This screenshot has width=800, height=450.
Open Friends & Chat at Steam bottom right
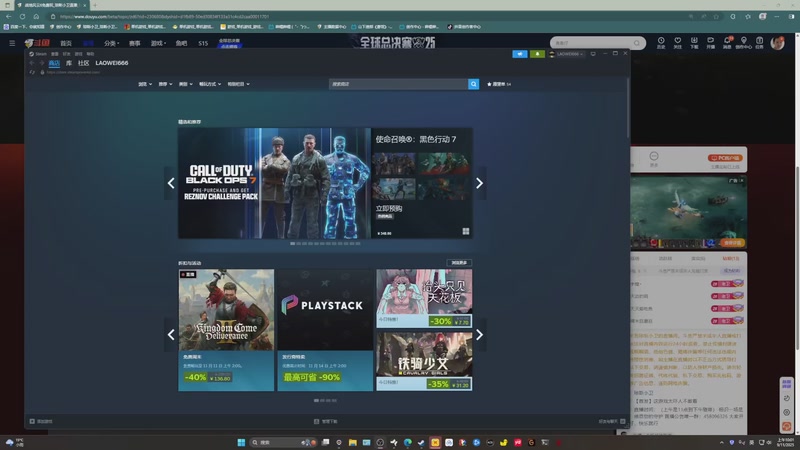pos(612,421)
